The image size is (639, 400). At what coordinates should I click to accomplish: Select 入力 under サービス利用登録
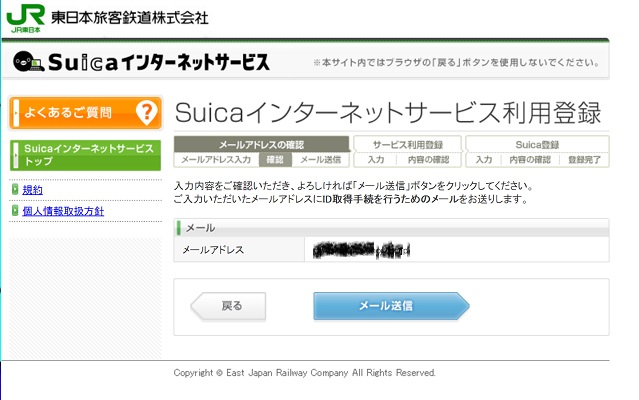[376, 160]
